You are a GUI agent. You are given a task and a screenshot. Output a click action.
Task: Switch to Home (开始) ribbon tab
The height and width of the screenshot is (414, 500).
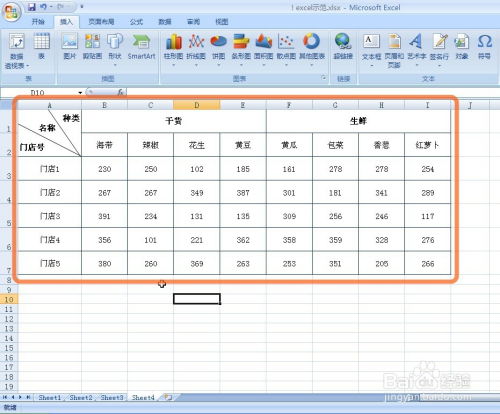click(38, 22)
